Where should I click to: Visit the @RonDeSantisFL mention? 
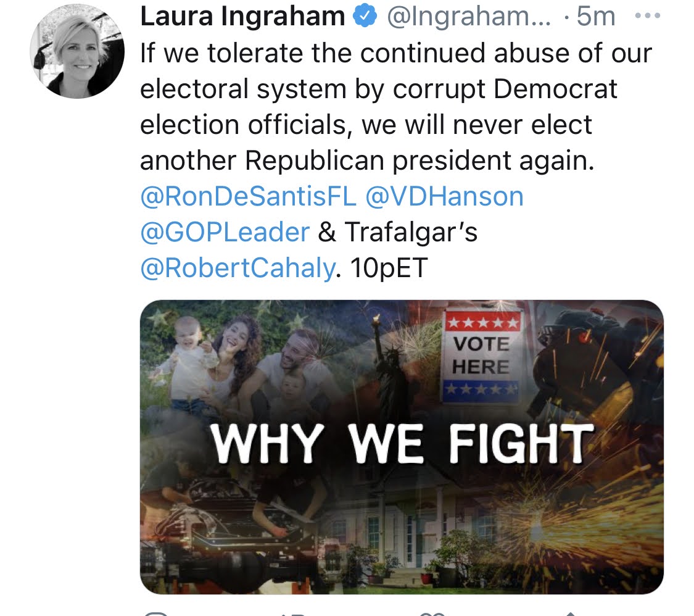[x=249, y=196]
